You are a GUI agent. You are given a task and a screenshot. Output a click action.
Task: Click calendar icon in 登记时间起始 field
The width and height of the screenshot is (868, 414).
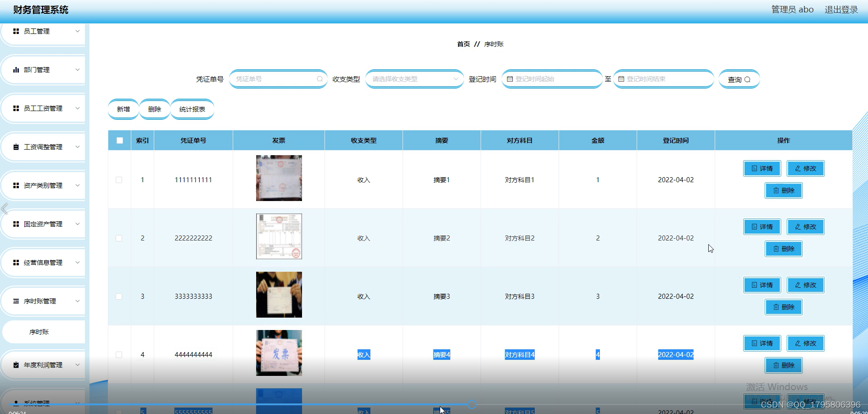tap(510, 79)
